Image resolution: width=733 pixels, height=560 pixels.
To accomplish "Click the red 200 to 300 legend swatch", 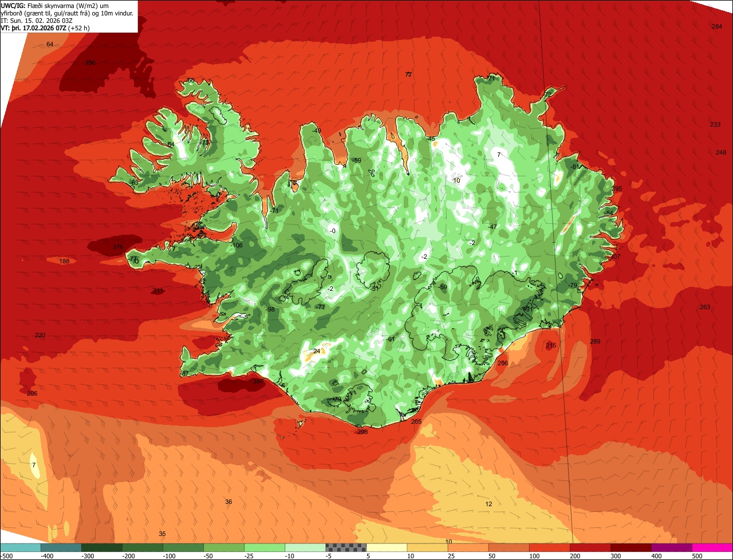I will 590,547.
